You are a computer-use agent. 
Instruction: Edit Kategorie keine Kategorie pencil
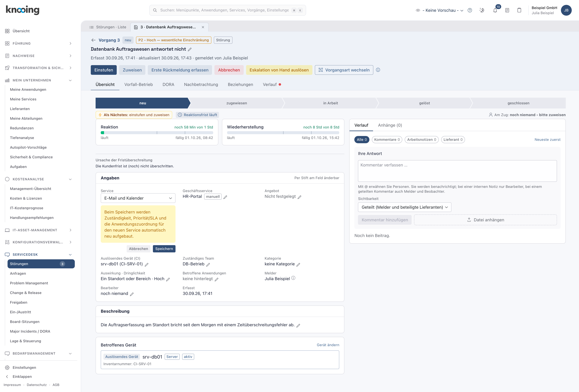298,264
